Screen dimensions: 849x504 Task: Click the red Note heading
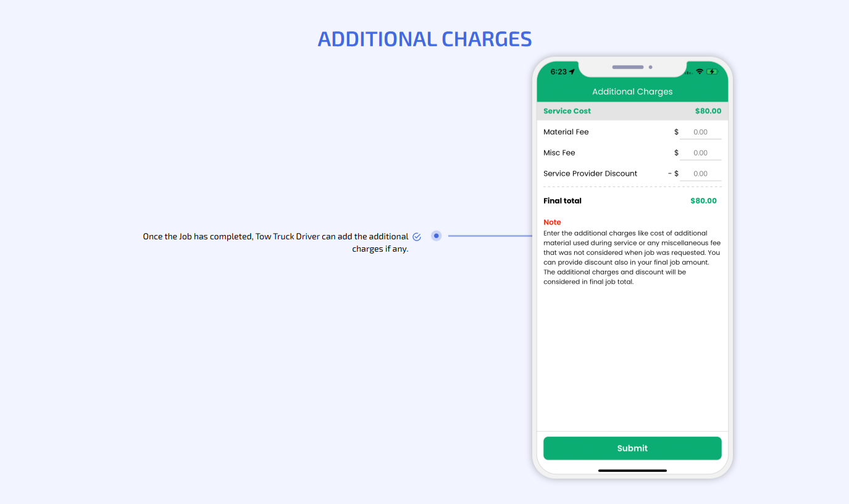[552, 222]
